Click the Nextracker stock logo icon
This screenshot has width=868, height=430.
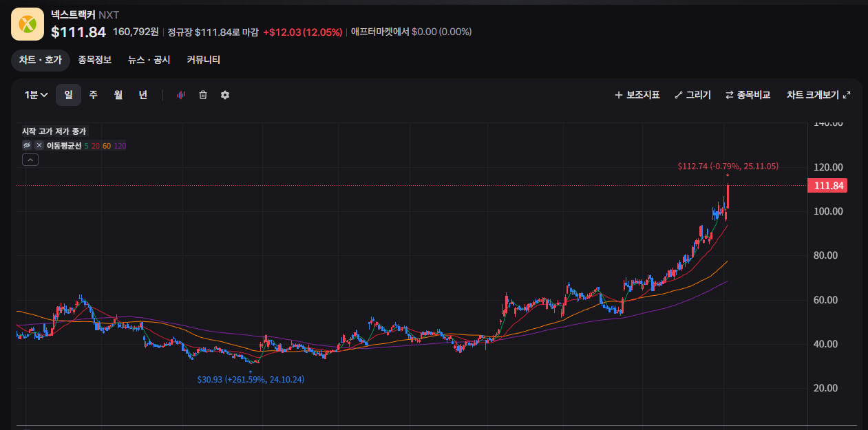(28, 24)
